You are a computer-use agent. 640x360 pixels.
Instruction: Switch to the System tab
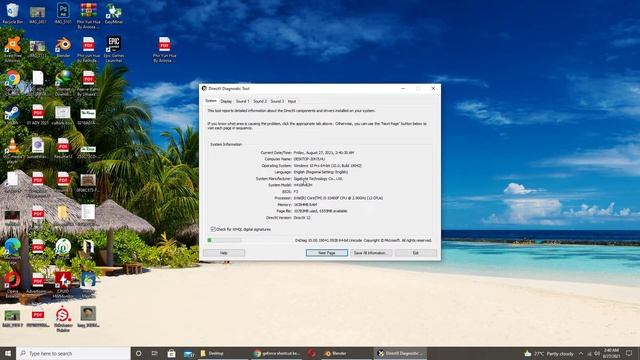(211, 100)
